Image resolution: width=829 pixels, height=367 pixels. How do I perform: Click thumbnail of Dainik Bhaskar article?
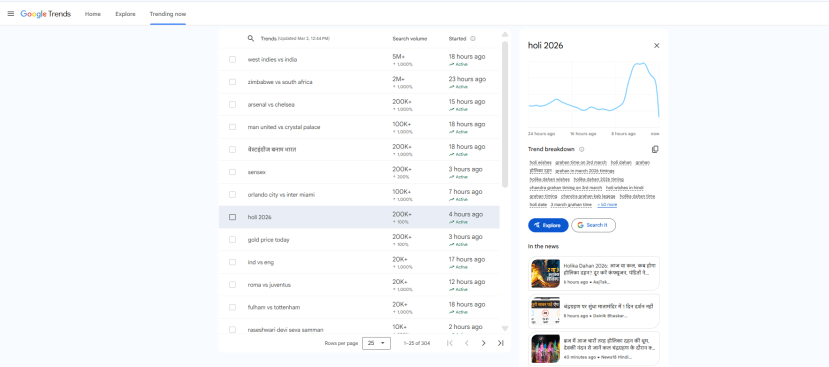(x=546, y=311)
